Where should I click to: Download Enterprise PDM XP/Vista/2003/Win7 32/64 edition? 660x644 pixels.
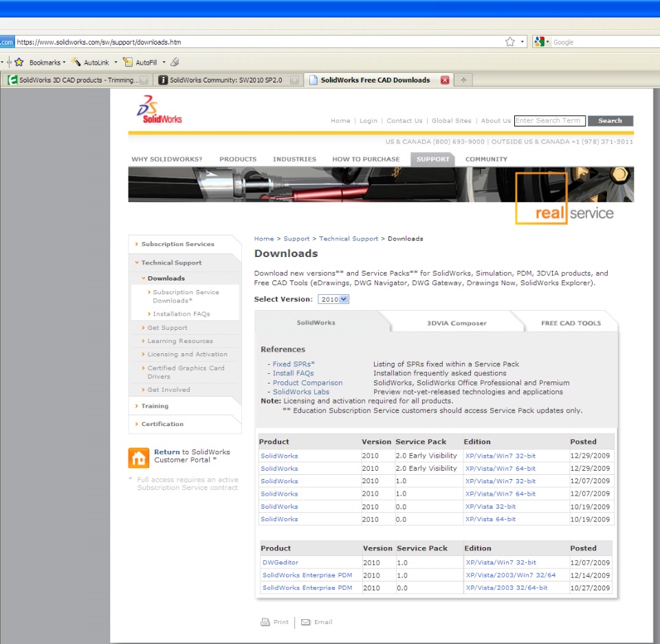point(511,575)
